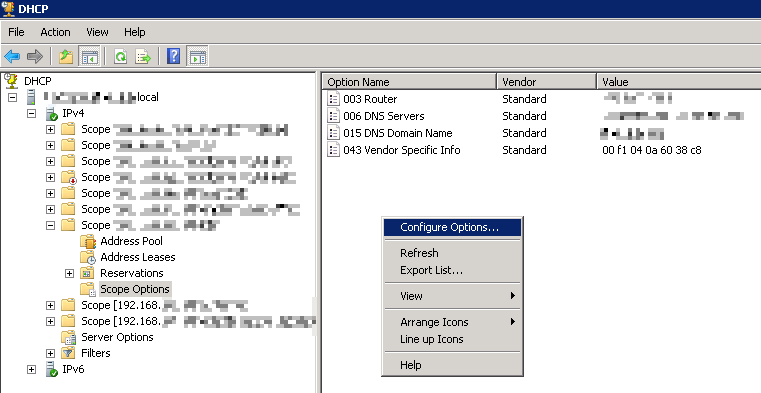Screen dimensions: 761x393
Task: Expand the Reservations node
Action: tap(69, 273)
